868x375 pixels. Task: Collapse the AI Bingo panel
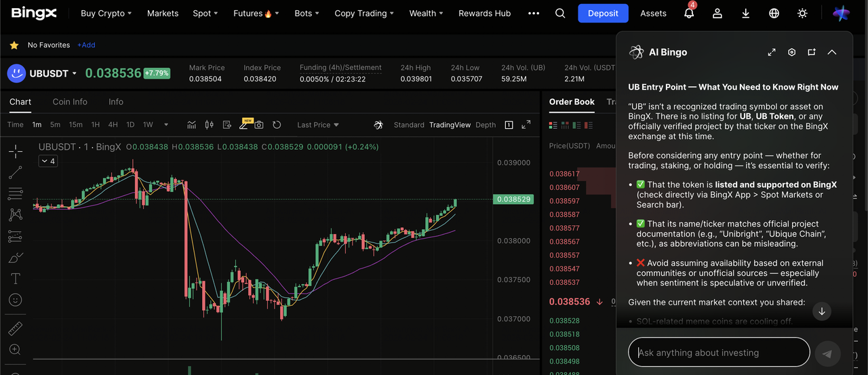pos(832,52)
